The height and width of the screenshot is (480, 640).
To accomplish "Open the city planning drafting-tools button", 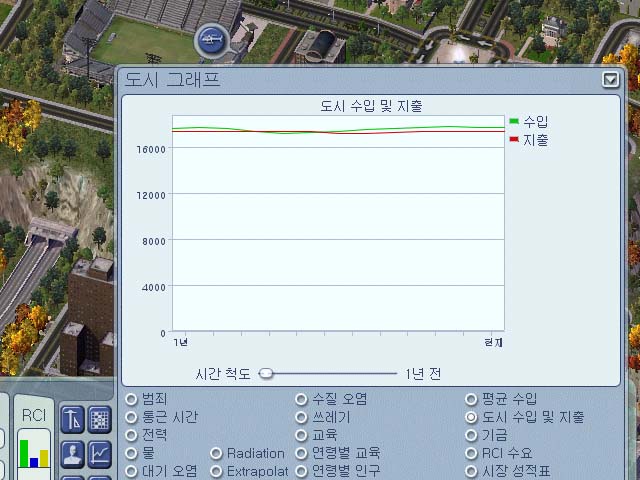I will tap(73, 420).
